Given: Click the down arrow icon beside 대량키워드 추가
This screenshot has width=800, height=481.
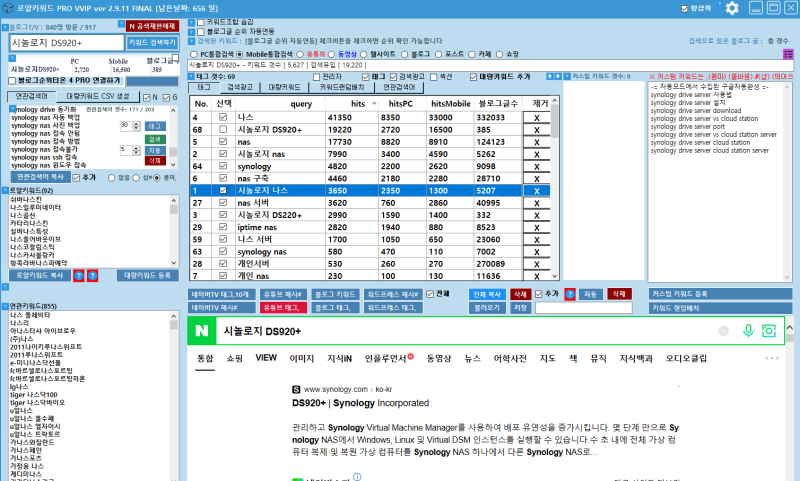Looking at the screenshot, I should tap(558, 77).
